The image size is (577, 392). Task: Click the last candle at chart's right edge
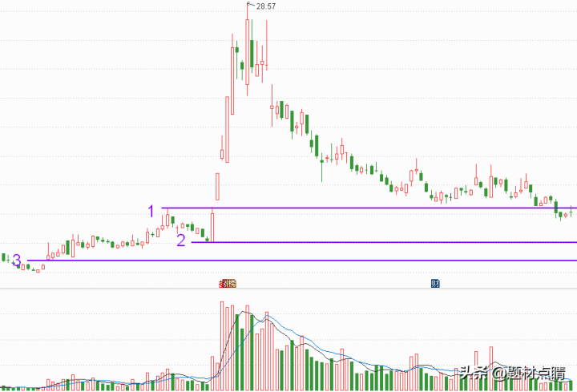[x=571, y=211]
